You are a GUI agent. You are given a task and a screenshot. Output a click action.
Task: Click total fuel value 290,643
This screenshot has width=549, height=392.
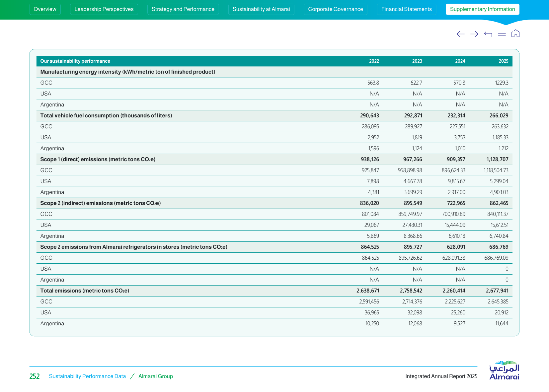click(369, 115)
